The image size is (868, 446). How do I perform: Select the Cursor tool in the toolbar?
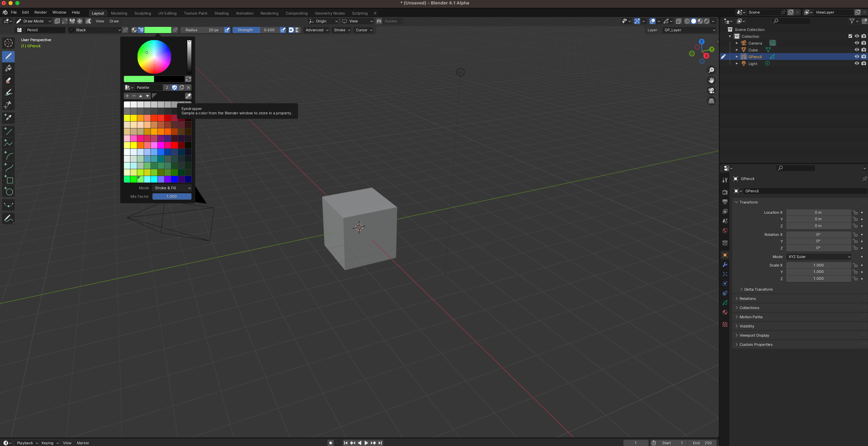pyautogui.click(x=9, y=43)
